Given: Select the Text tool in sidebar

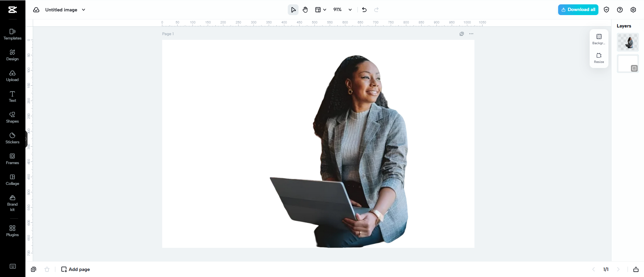Looking at the screenshot, I should point(12,96).
